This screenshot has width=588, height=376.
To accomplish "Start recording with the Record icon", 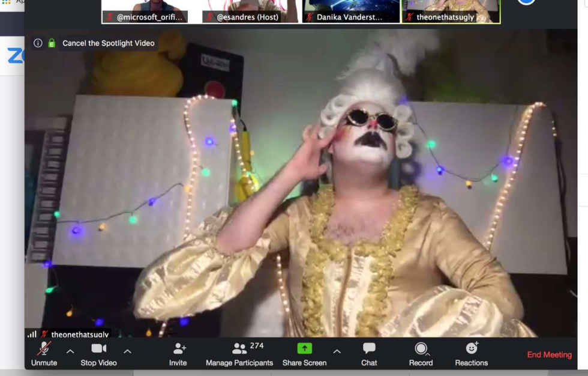I will pyautogui.click(x=421, y=349).
